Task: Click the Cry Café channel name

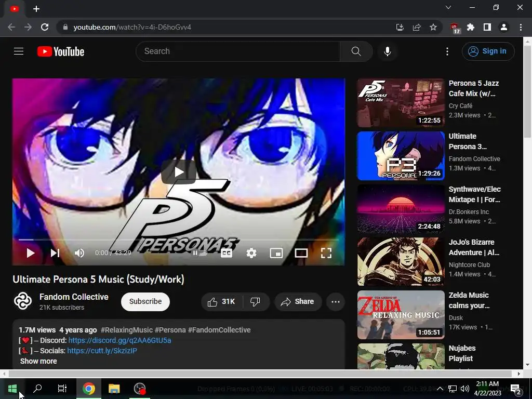Action: pyautogui.click(x=460, y=106)
